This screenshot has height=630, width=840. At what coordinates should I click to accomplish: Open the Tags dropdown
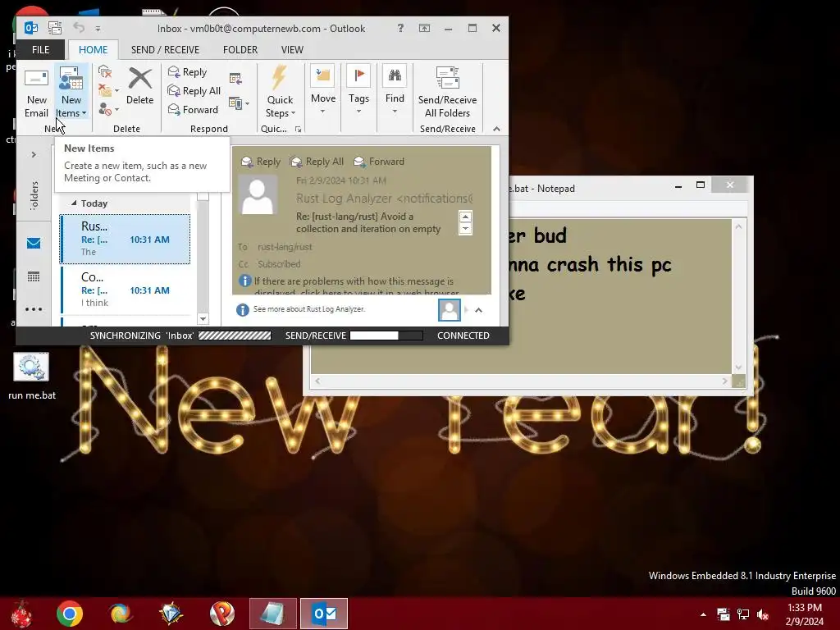click(358, 90)
